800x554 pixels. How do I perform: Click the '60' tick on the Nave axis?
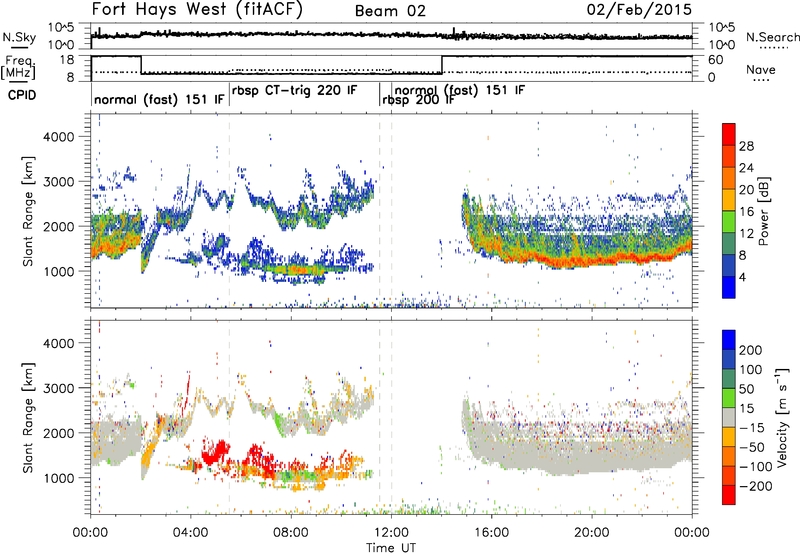tap(716, 60)
